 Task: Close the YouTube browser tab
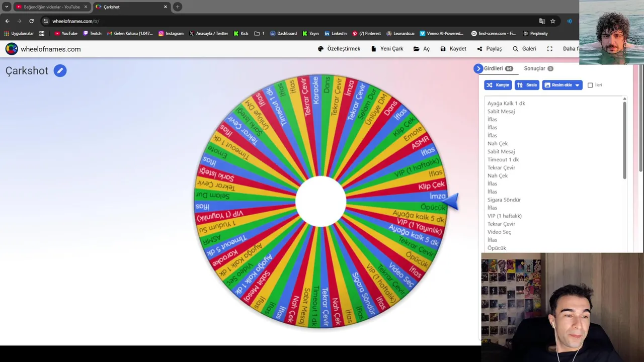86,7
